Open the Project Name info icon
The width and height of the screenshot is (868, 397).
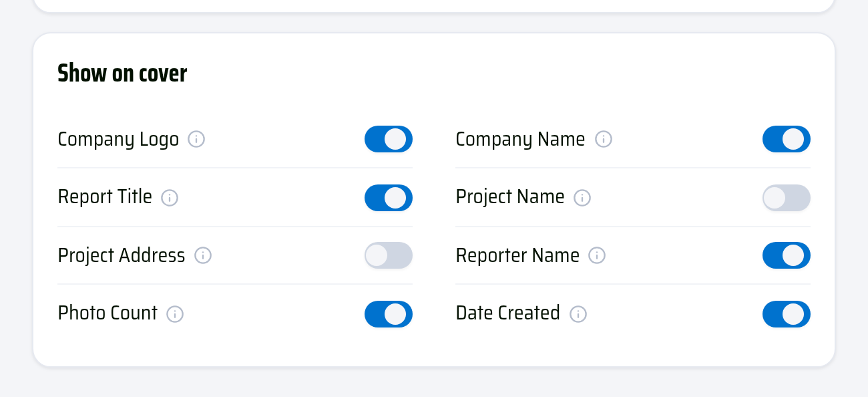point(582,198)
